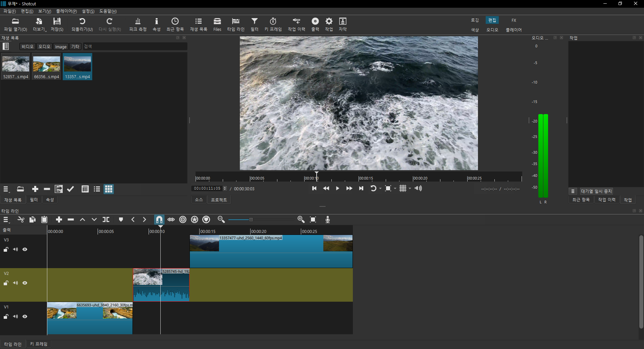
Task: Open the jobs panel hamburger menu
Action: [x=573, y=191]
